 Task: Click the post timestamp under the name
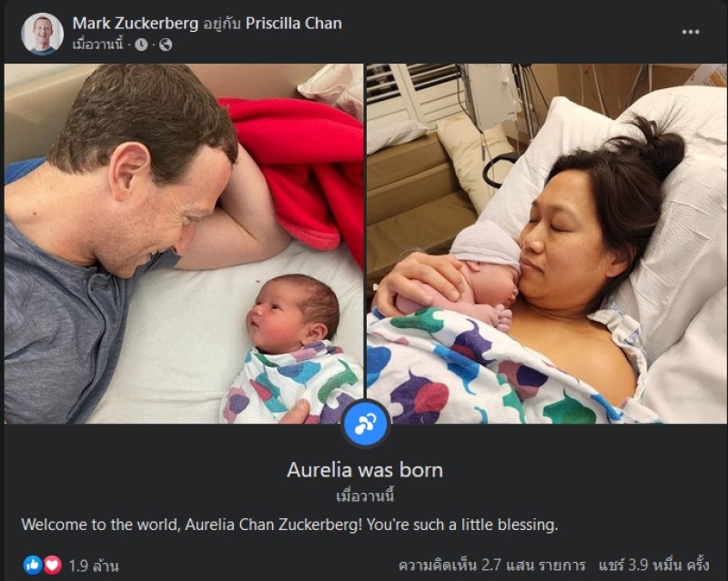coord(98,45)
